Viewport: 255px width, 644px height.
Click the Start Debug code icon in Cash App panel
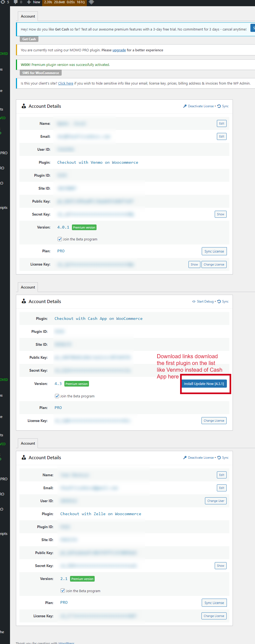click(x=194, y=301)
